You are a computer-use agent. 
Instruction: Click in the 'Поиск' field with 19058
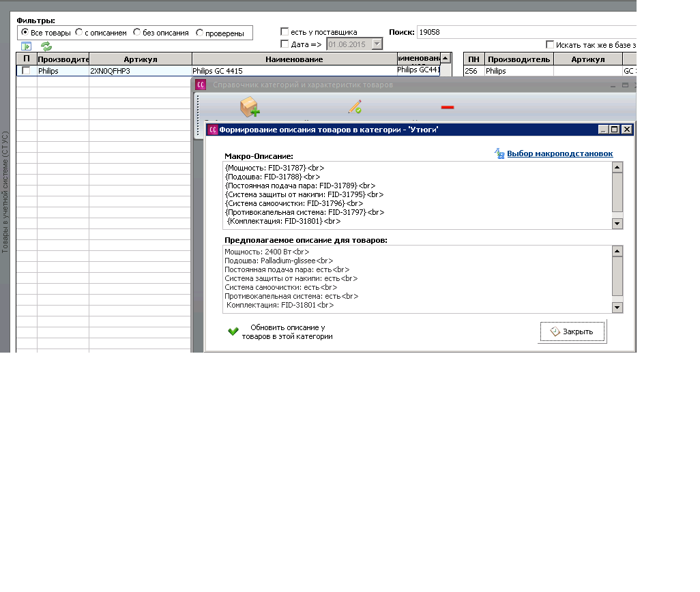[x=526, y=32]
